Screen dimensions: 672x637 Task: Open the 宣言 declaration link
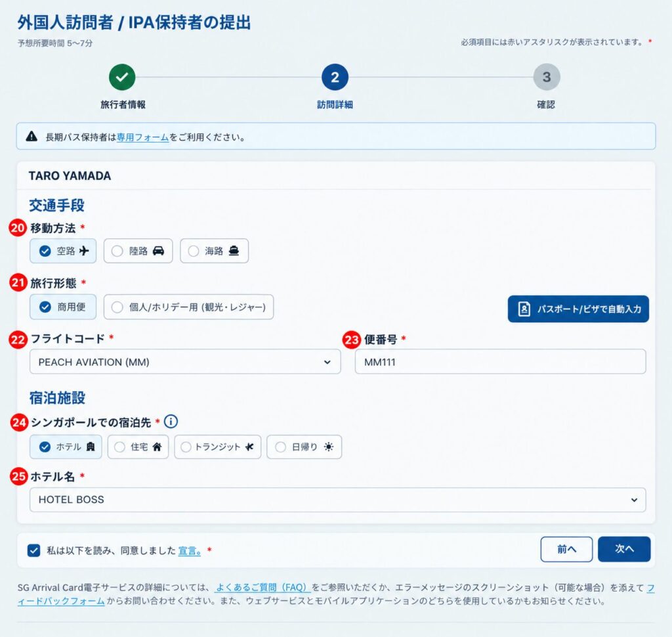point(190,550)
